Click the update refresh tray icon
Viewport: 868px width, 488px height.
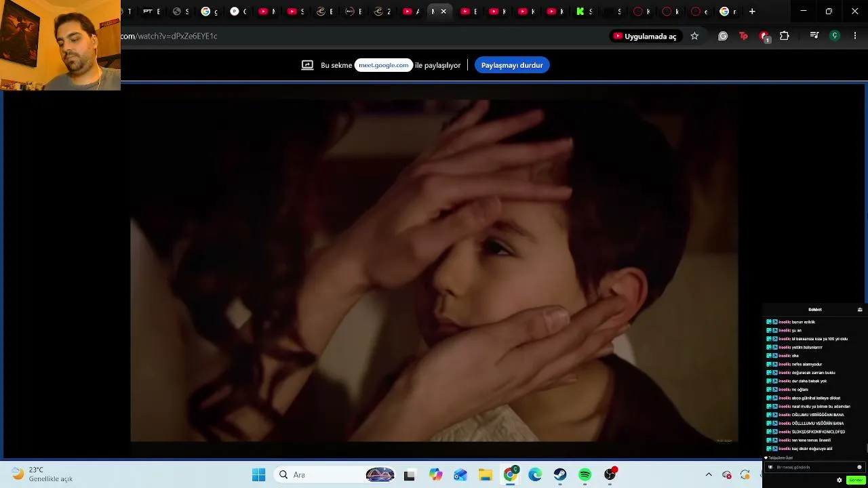click(x=745, y=475)
